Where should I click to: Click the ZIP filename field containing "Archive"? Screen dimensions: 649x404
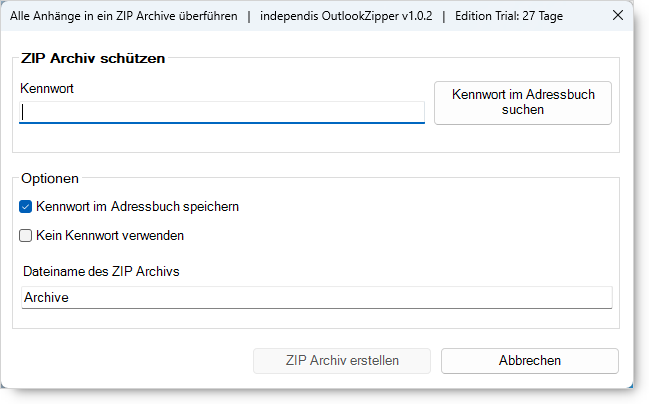coord(316,297)
